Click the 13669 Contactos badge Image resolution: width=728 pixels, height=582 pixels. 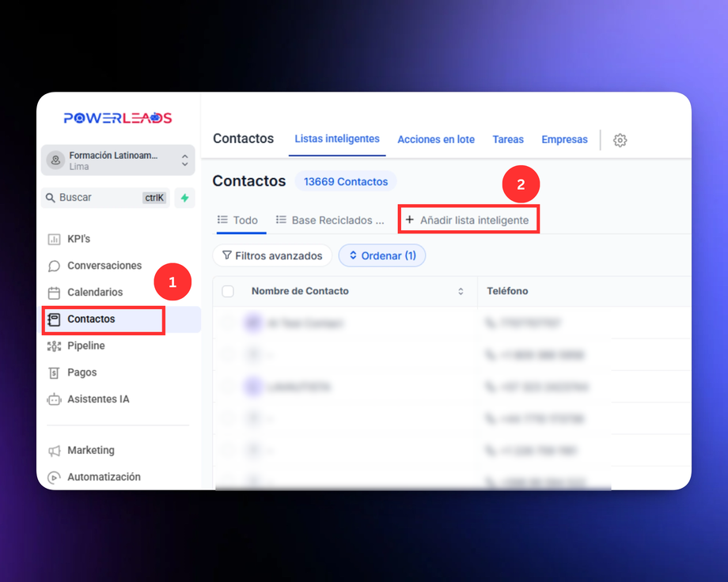tap(346, 181)
